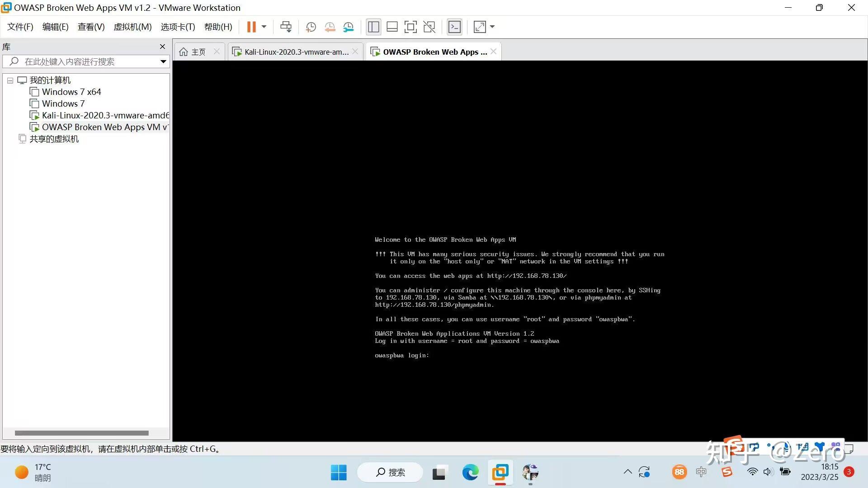Close the OWASP Broken Web Apps tab
The width and height of the screenshot is (868, 488).
coord(494,52)
